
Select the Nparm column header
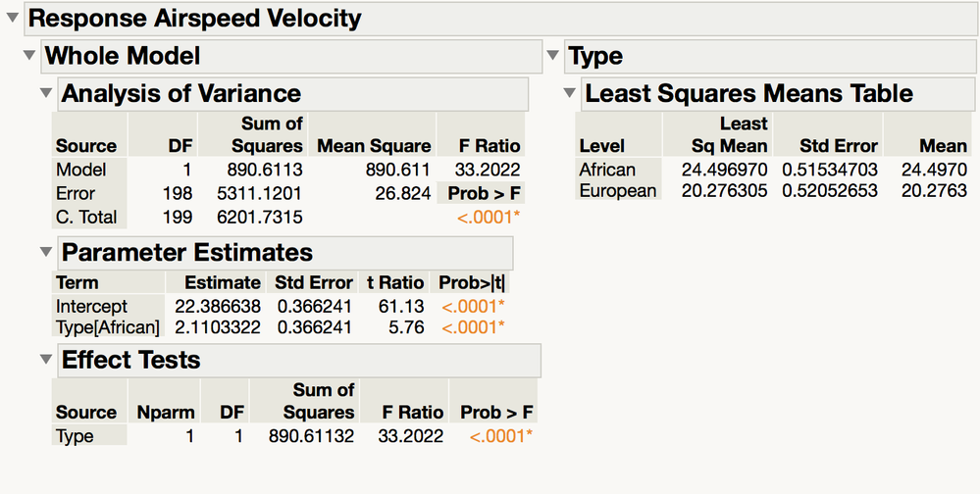(165, 413)
